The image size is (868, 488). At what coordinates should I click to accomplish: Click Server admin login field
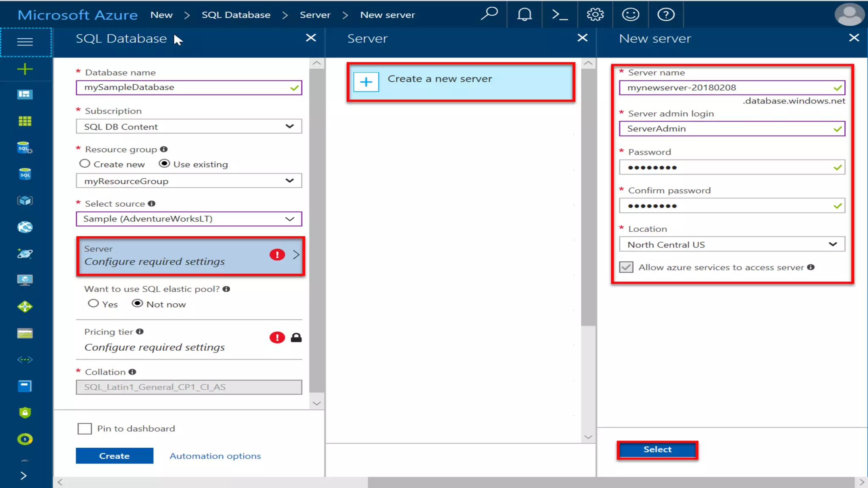point(732,129)
